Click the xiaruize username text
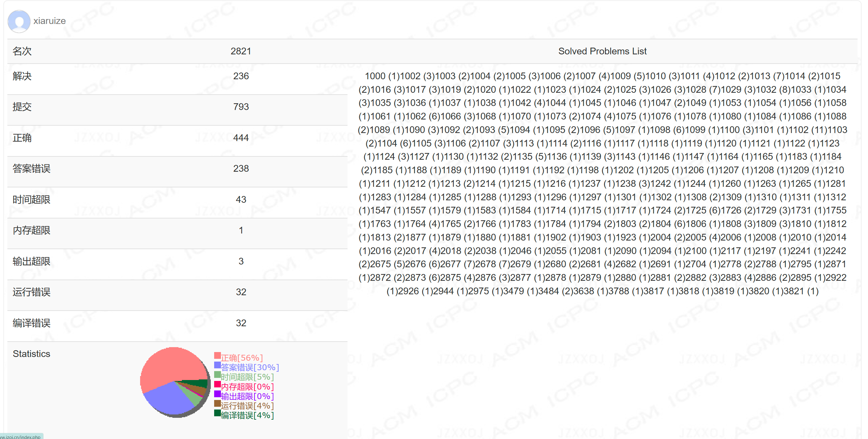 tap(49, 21)
